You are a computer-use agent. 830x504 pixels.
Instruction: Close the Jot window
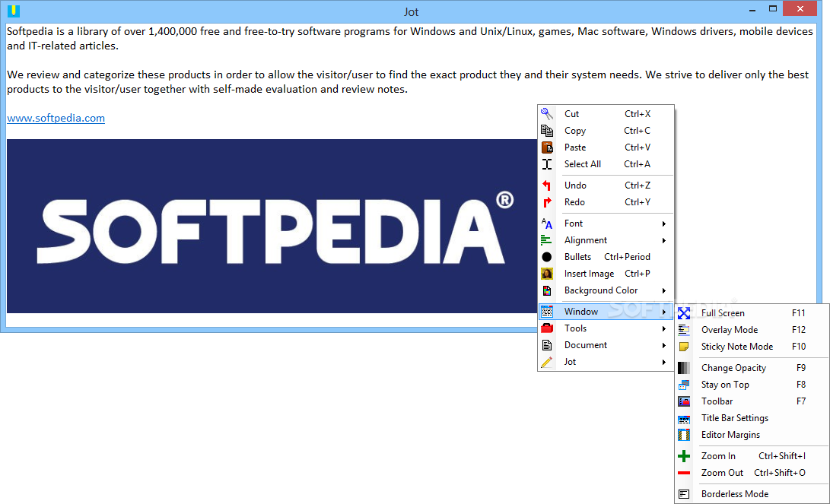(x=800, y=8)
